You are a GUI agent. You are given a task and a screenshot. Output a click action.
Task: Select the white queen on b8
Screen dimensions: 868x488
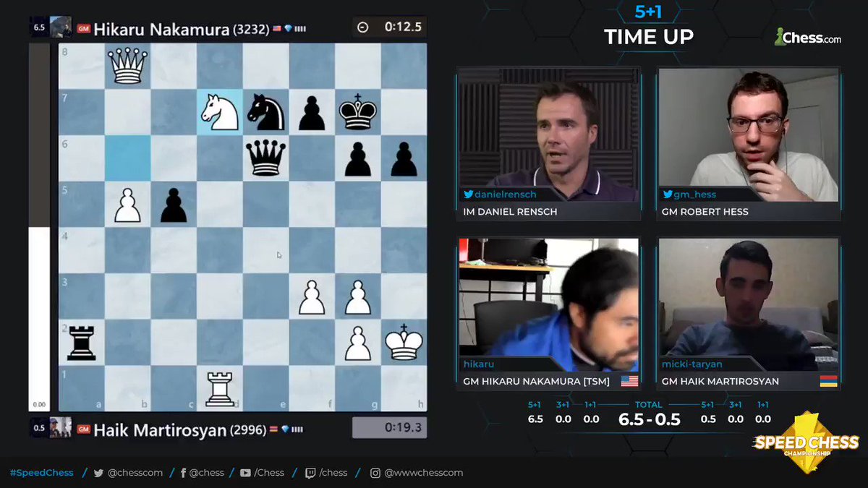pos(127,66)
